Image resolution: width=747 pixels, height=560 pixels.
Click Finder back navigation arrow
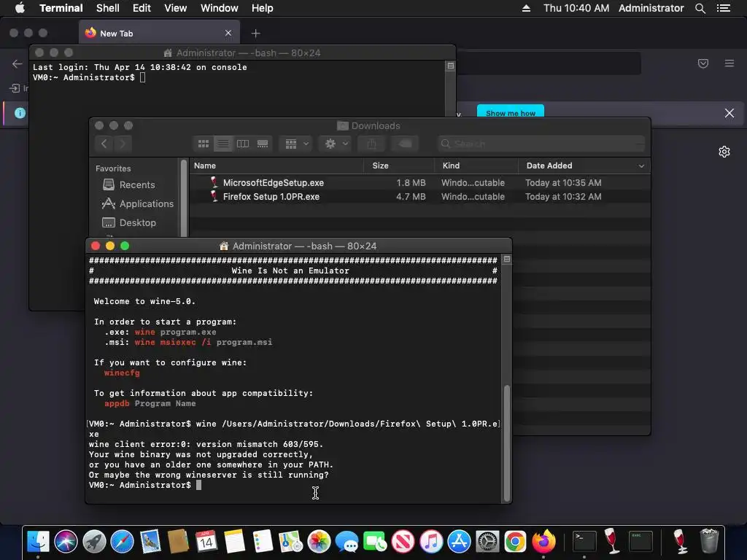[104, 144]
